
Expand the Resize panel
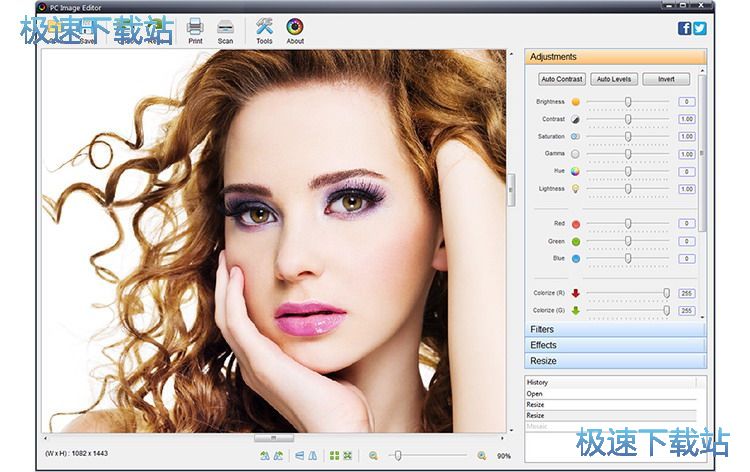tap(615, 361)
